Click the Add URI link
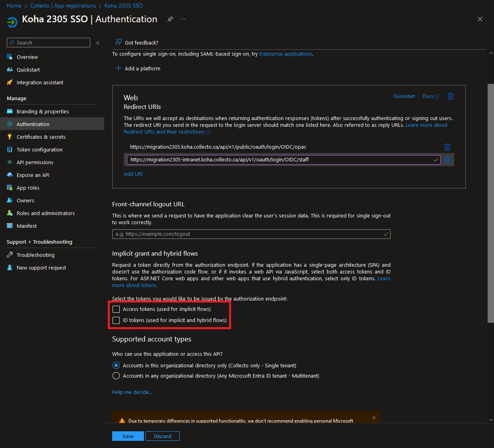The image size is (494, 448). 133,174
